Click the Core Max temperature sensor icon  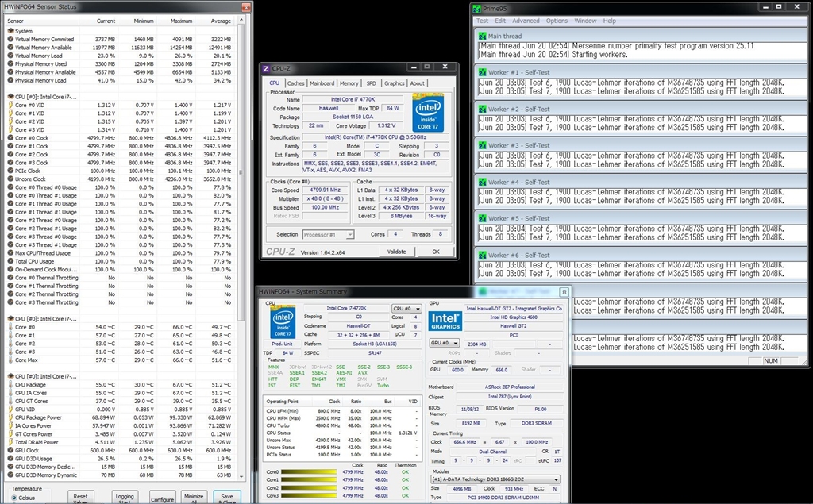click(10, 360)
